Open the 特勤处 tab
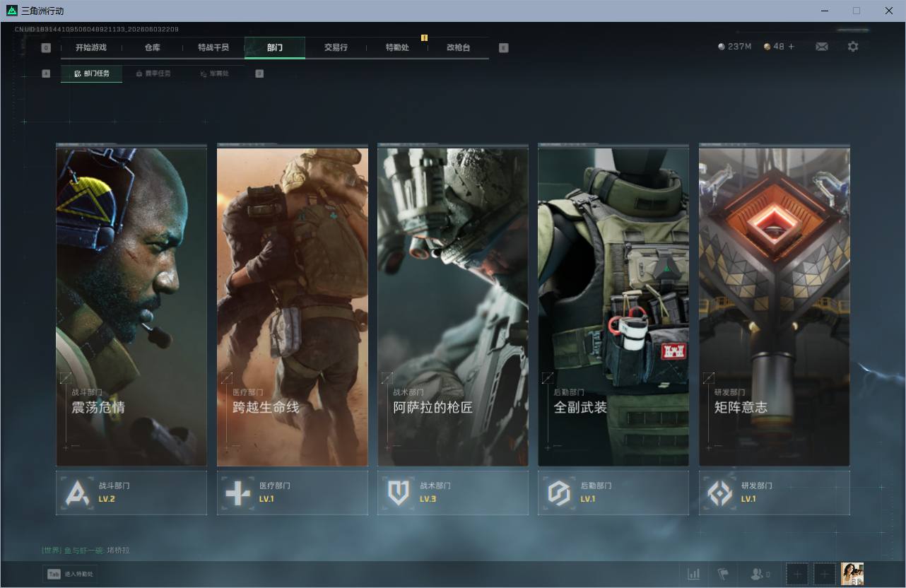 397,47
